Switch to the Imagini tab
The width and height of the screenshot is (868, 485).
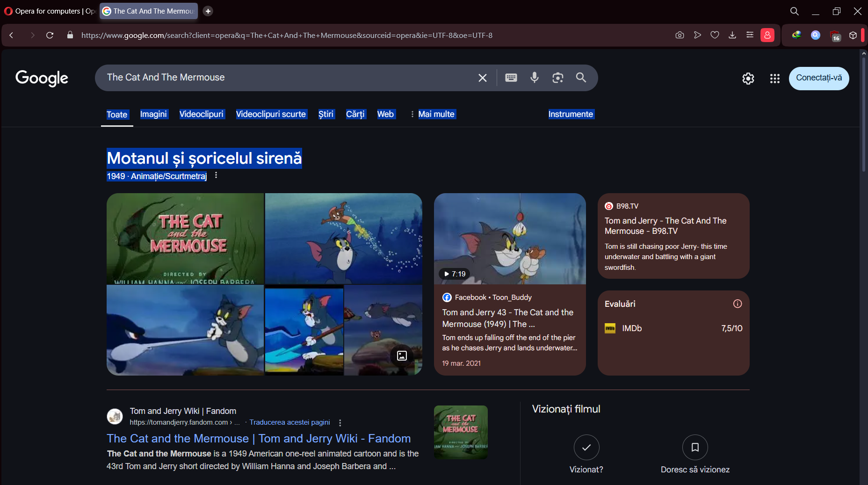coord(153,114)
